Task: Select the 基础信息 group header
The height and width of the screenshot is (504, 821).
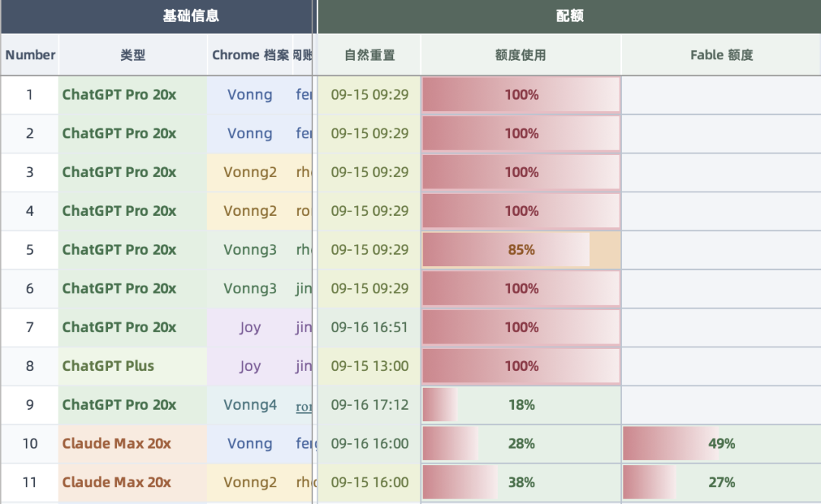Action: tap(157, 16)
